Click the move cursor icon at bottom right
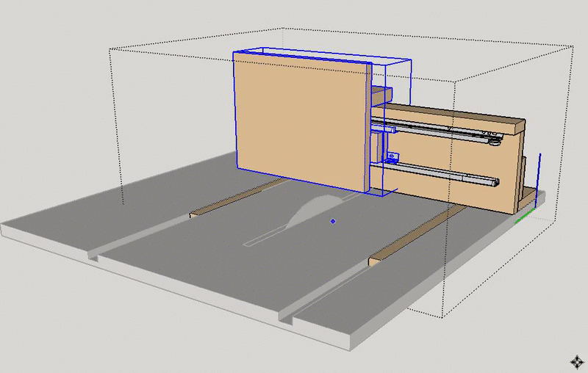Viewport: 588px width, 373px height. 577,362
